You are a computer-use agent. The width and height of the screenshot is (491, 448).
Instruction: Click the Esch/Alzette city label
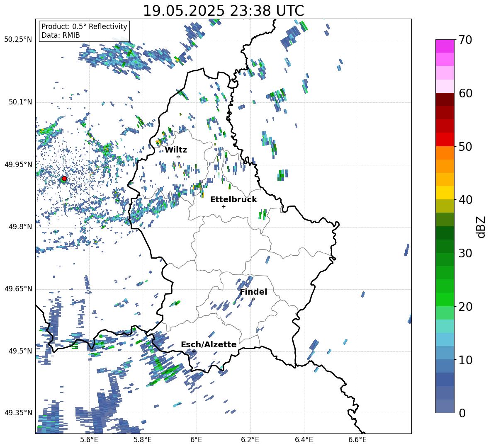[x=209, y=345]
